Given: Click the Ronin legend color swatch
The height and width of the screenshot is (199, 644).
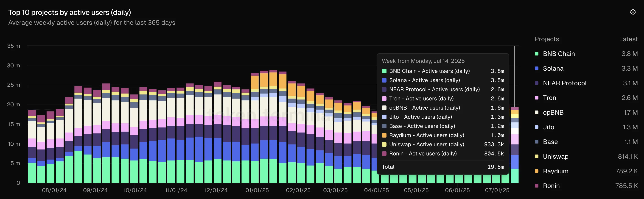Looking at the screenshot, I should tap(537, 186).
